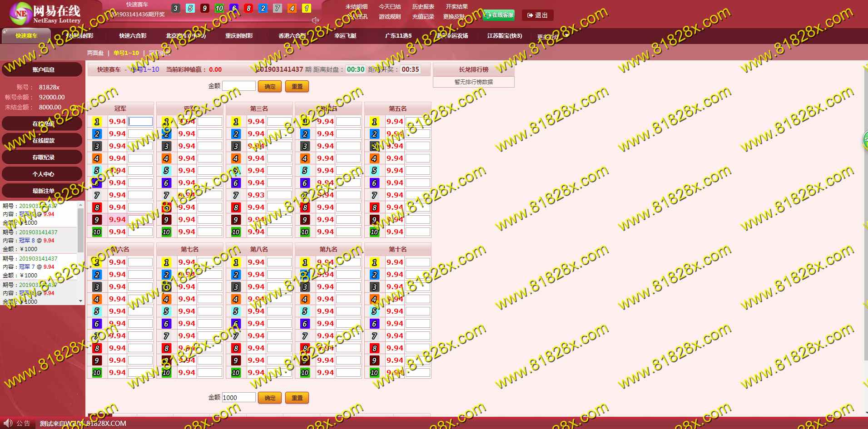Click the bottom 金额 field containing 1000
This screenshot has height=429, width=868.
[238, 398]
